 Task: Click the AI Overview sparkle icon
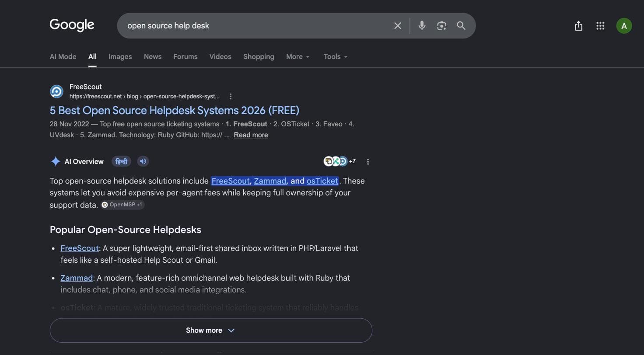pyautogui.click(x=55, y=161)
